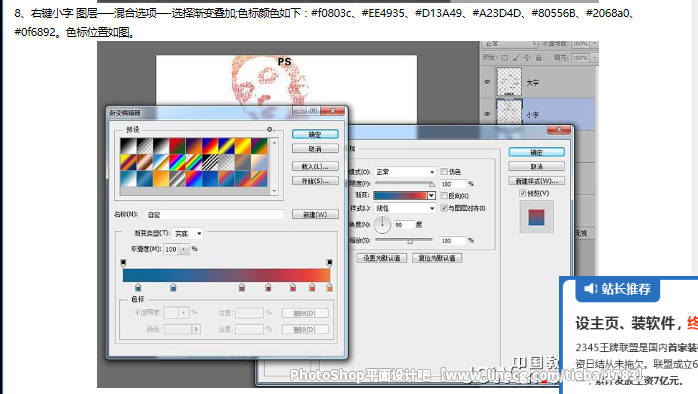The height and width of the screenshot is (394, 698).
Task: Uncheck the 预览(V) preview checkbox
Action: 523,193
